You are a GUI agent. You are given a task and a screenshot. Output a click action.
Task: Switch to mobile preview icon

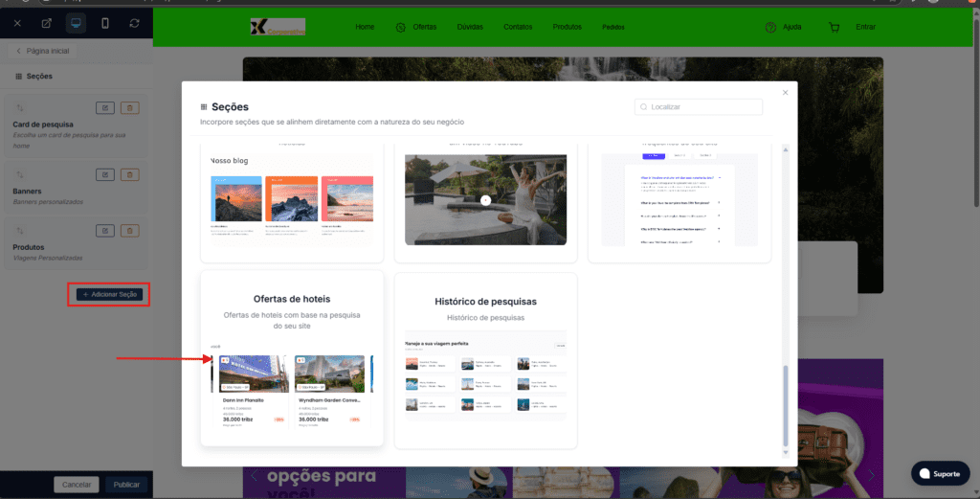pyautogui.click(x=105, y=23)
